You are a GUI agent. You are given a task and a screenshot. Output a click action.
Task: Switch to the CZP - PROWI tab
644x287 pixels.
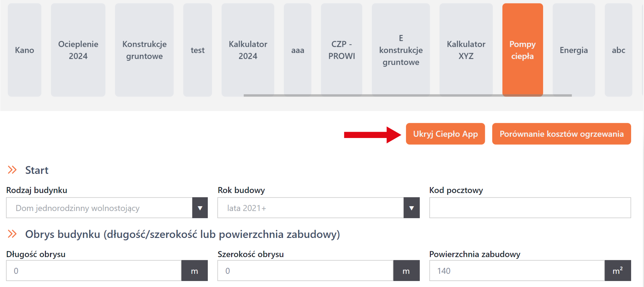(x=341, y=50)
